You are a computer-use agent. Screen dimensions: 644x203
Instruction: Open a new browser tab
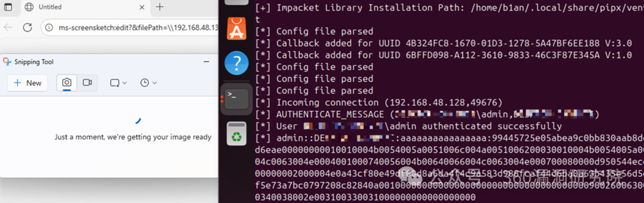click(160, 7)
